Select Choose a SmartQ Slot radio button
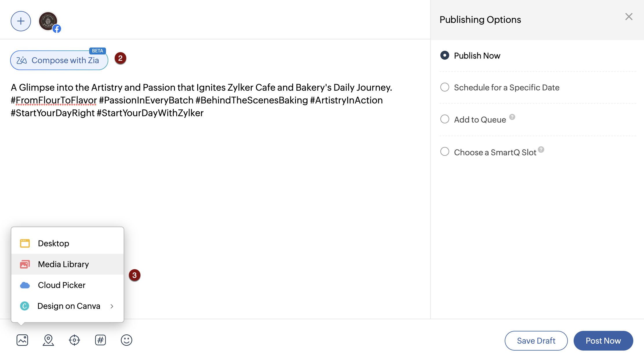 (x=445, y=152)
